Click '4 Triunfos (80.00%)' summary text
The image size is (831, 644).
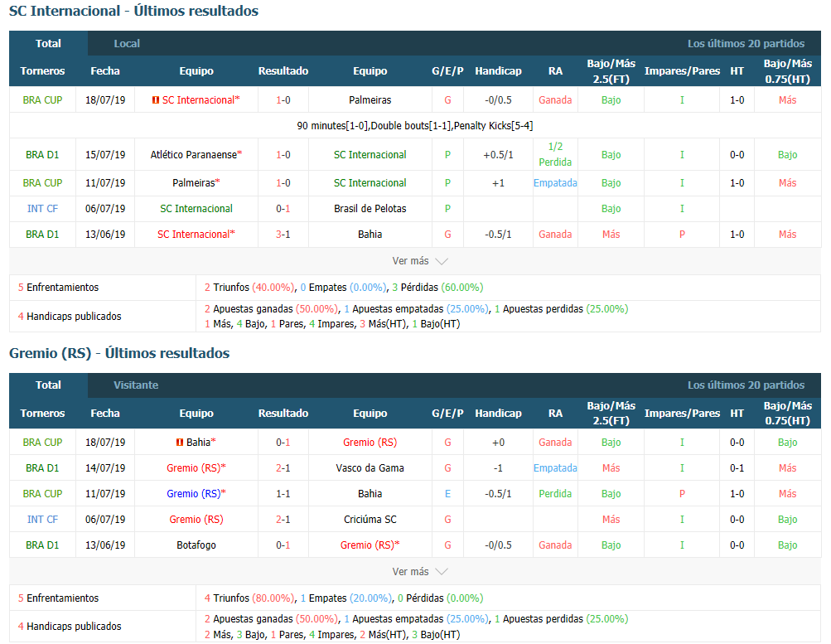tap(249, 598)
